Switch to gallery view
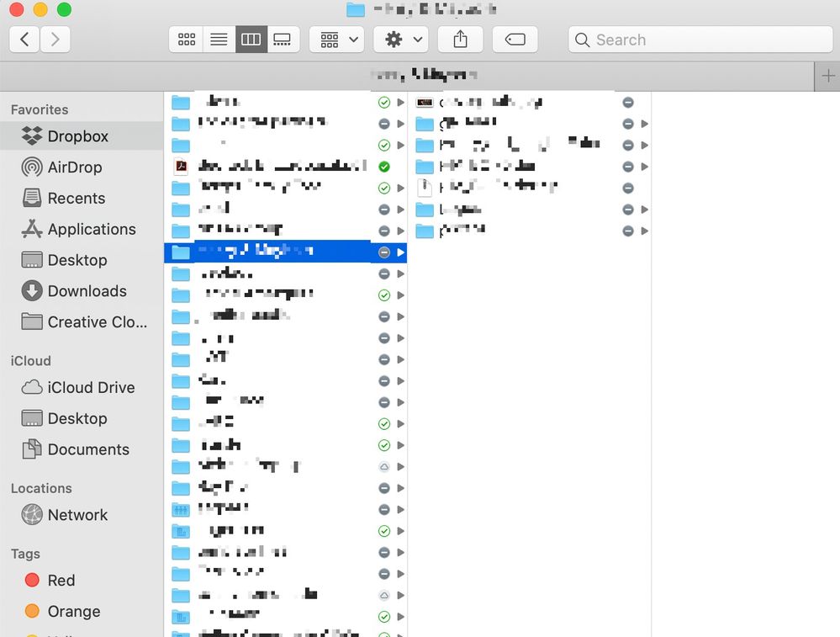This screenshot has height=637, width=840. (x=283, y=39)
